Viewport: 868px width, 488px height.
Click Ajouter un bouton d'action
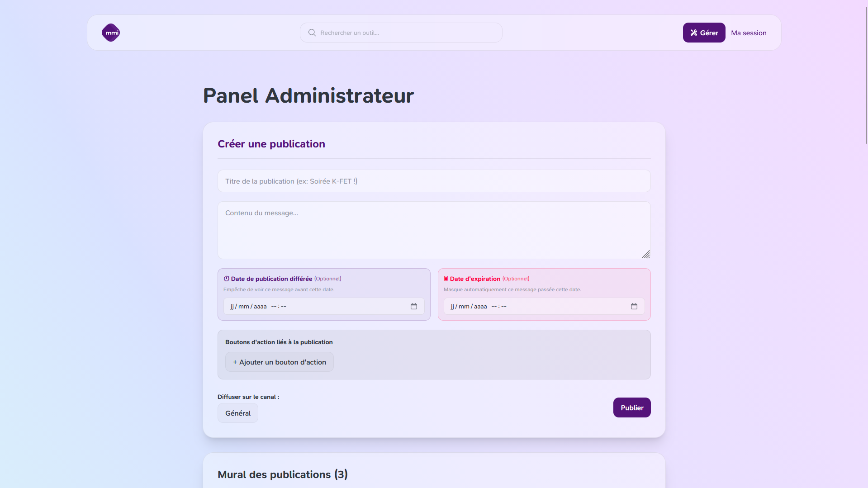280,362
